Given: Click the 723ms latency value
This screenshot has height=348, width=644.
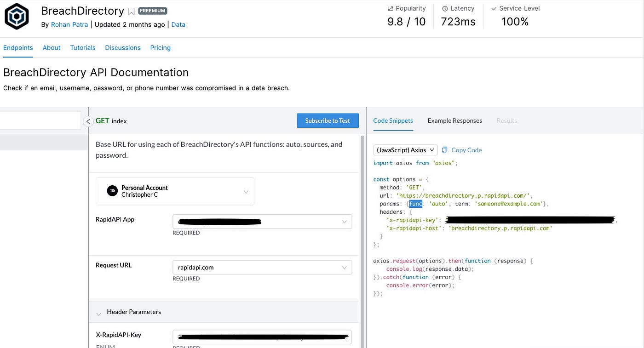Looking at the screenshot, I should tap(458, 22).
